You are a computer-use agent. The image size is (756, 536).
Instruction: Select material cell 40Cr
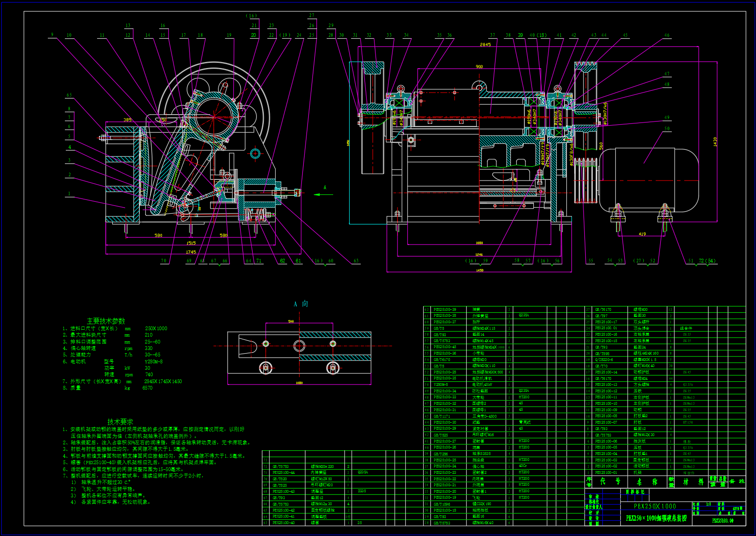(523, 466)
